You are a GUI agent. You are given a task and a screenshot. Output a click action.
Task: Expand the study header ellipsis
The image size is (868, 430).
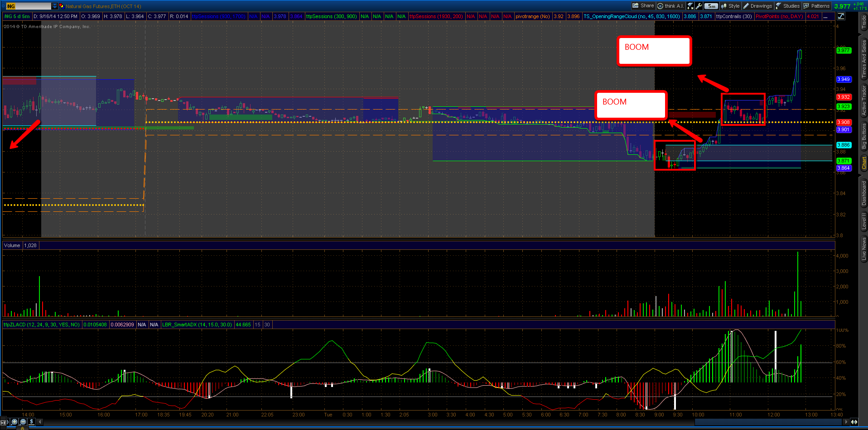pyautogui.click(x=826, y=16)
